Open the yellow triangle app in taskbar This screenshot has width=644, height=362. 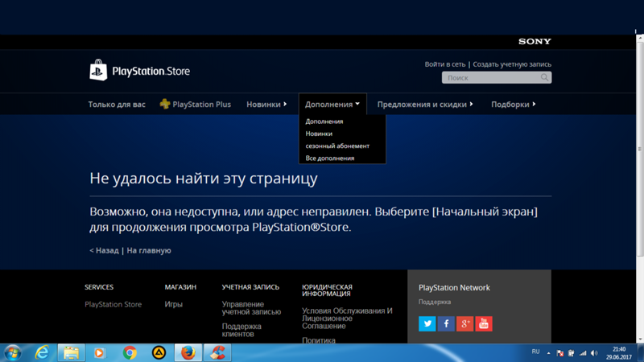(159, 353)
